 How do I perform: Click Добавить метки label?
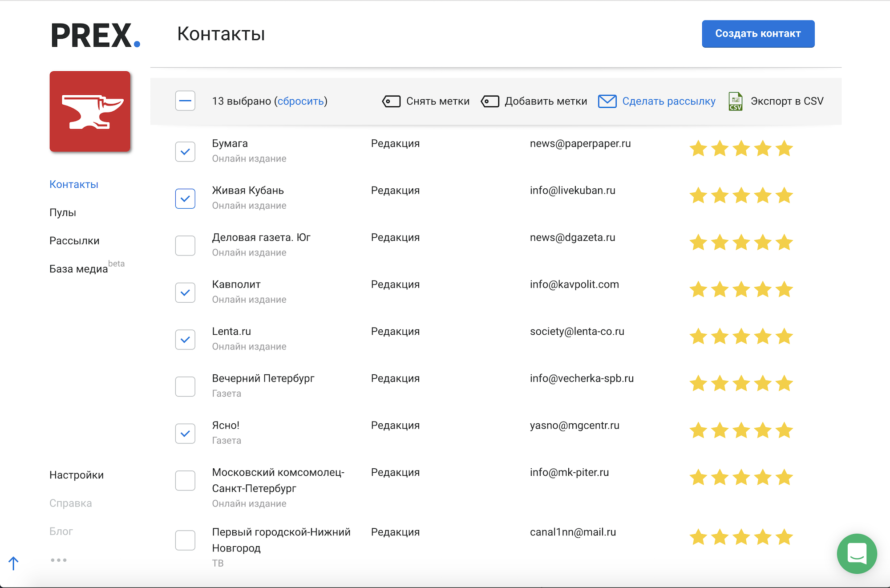pyautogui.click(x=546, y=101)
